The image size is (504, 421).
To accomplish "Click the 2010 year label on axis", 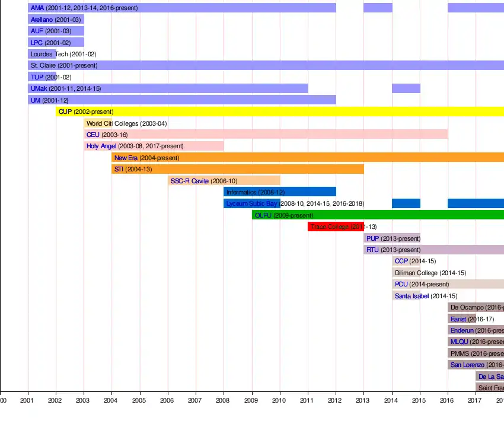I will tap(279, 401).
